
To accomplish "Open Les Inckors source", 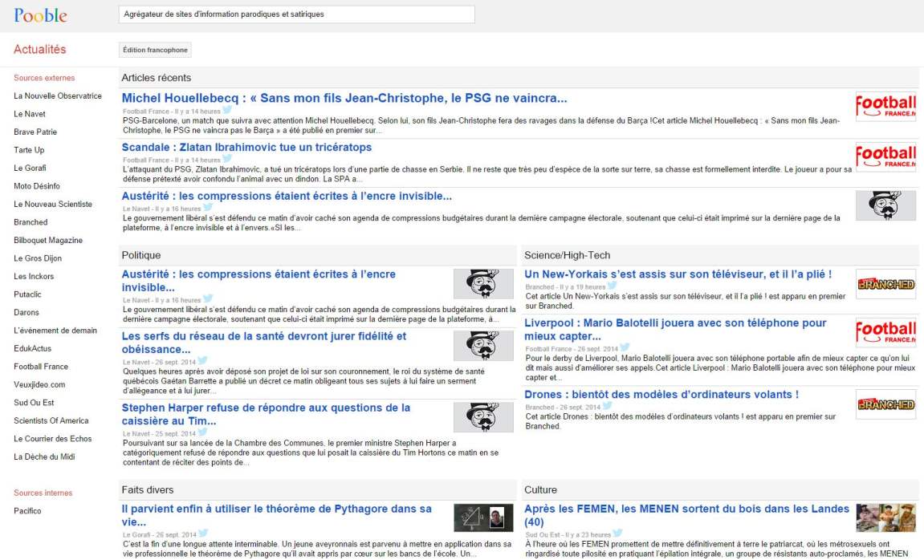I will coord(34,276).
